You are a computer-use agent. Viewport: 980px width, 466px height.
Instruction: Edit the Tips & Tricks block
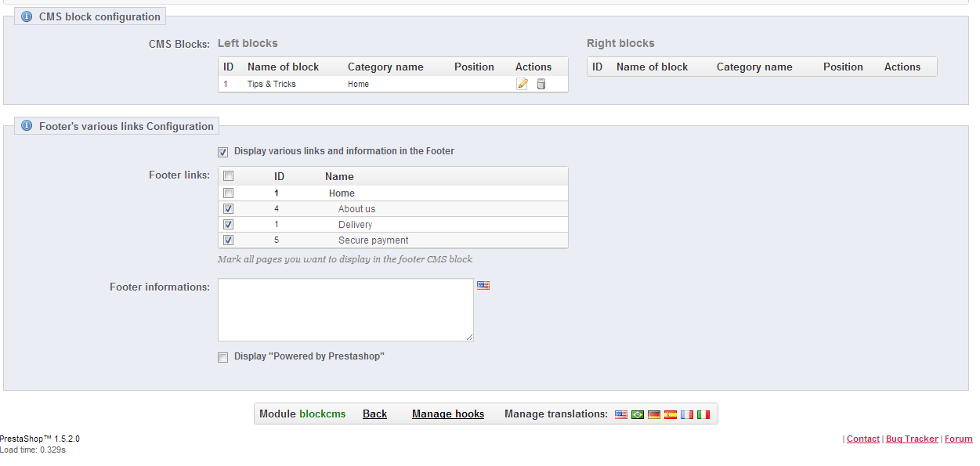(523, 84)
